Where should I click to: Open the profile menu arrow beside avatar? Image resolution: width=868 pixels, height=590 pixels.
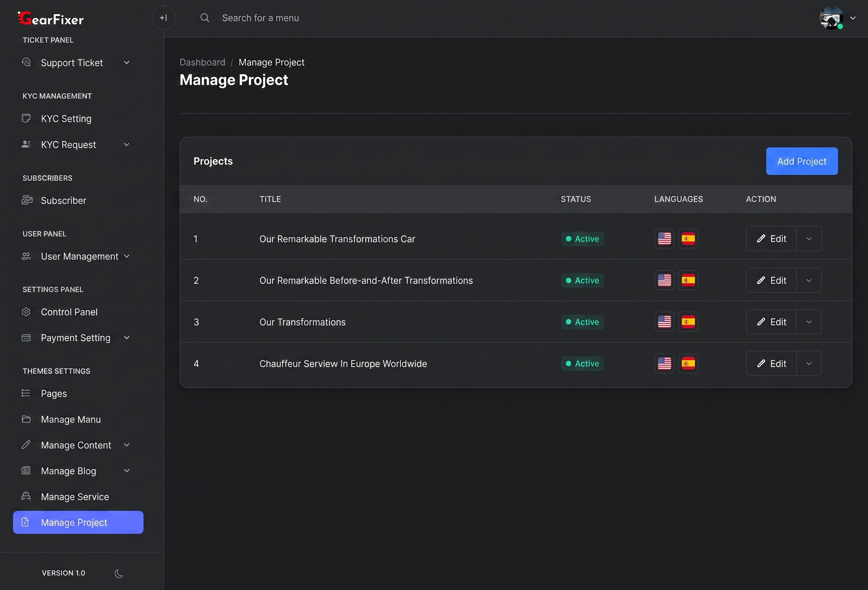point(853,18)
